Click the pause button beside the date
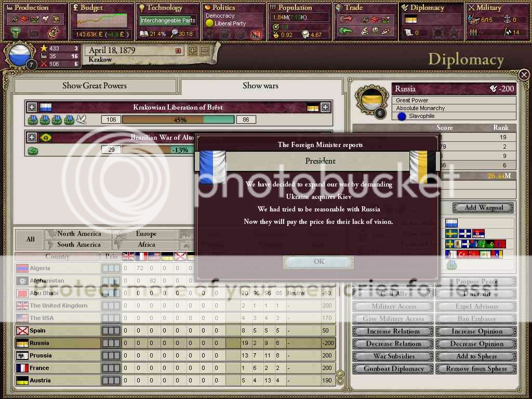 coord(178,51)
